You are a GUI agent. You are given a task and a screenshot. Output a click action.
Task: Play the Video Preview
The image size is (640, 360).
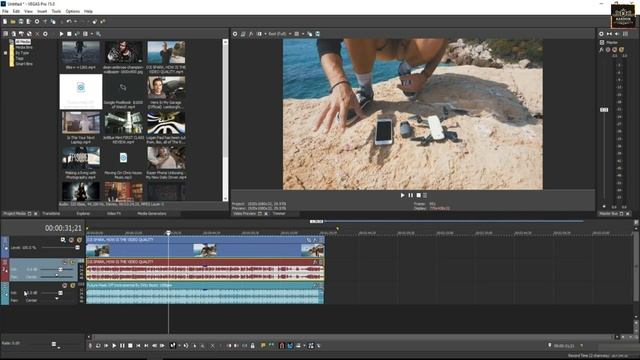[x=402, y=196]
